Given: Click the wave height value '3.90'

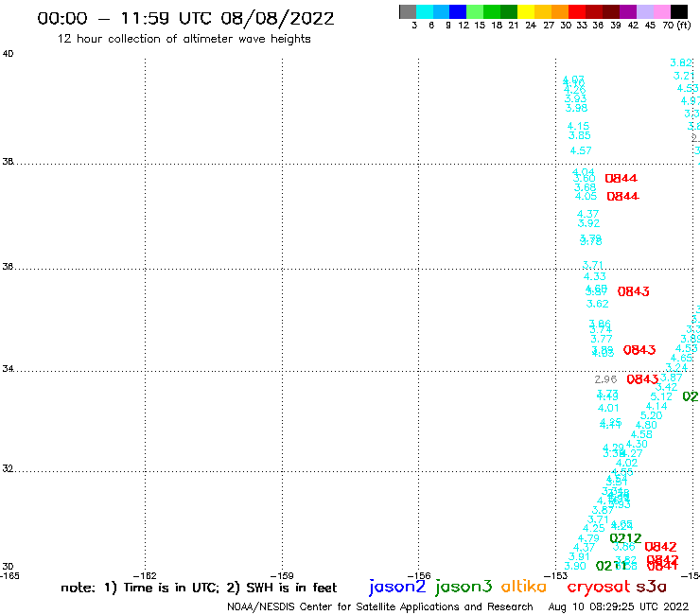Looking at the screenshot, I should [x=575, y=566].
